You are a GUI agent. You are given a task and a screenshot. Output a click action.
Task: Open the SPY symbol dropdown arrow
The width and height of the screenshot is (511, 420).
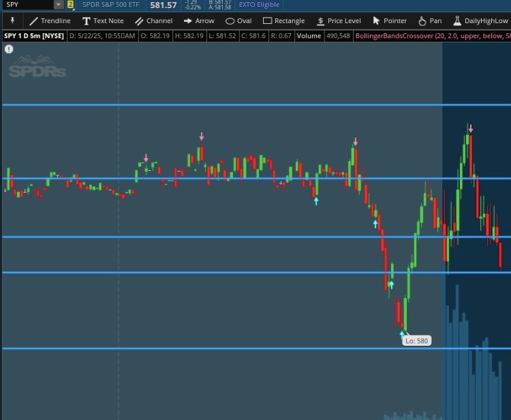[x=59, y=5]
